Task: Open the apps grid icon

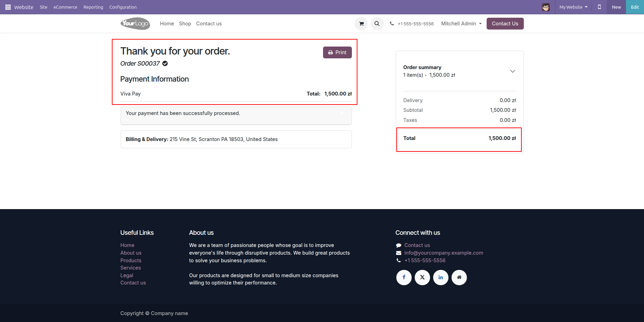Action: [x=8, y=7]
